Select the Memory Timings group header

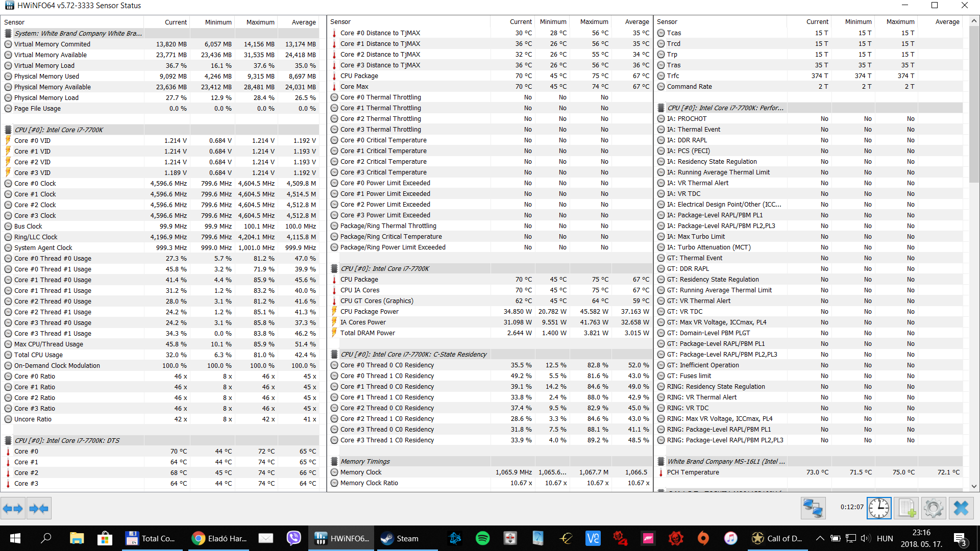click(x=490, y=462)
